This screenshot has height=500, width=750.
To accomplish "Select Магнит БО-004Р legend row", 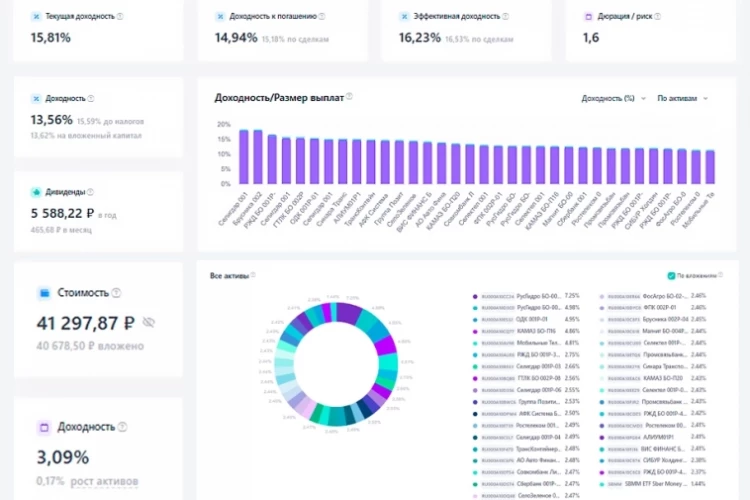I will [x=653, y=332].
